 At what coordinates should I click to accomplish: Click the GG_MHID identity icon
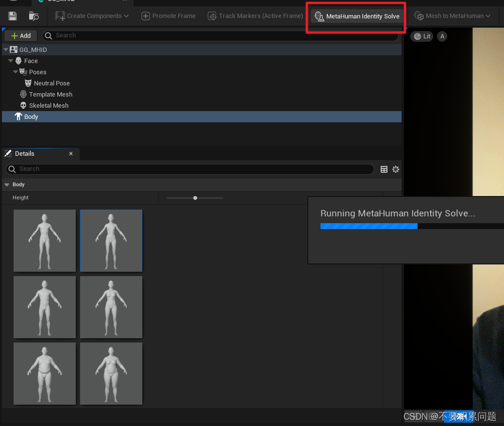pos(14,49)
